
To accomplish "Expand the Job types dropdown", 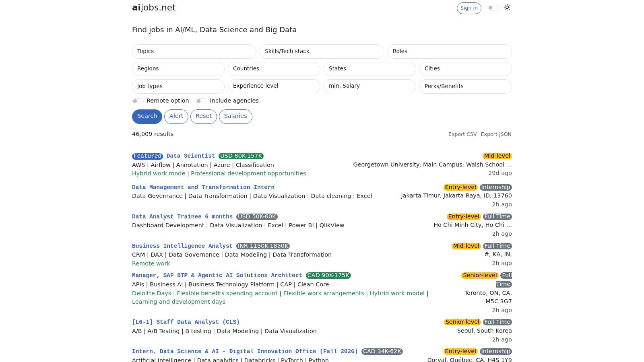I will click(178, 86).
